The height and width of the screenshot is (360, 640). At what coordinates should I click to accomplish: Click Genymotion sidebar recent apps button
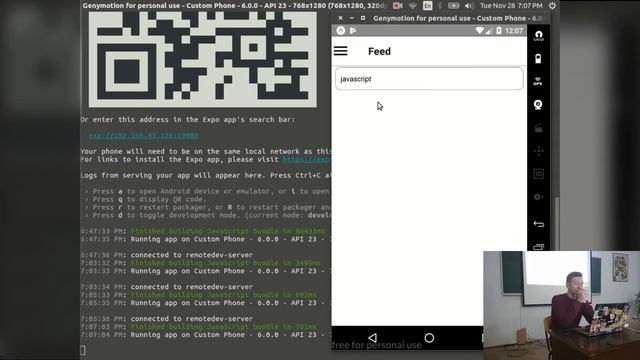(538, 247)
